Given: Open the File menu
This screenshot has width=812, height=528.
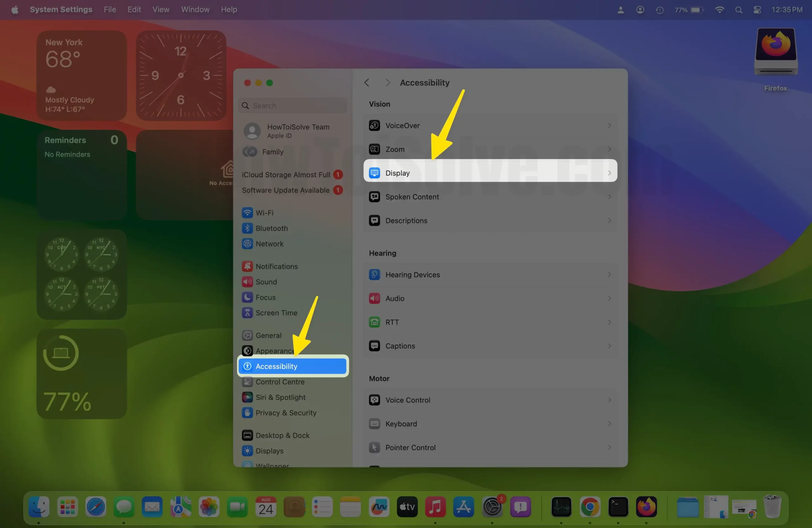Looking at the screenshot, I should click(x=110, y=10).
